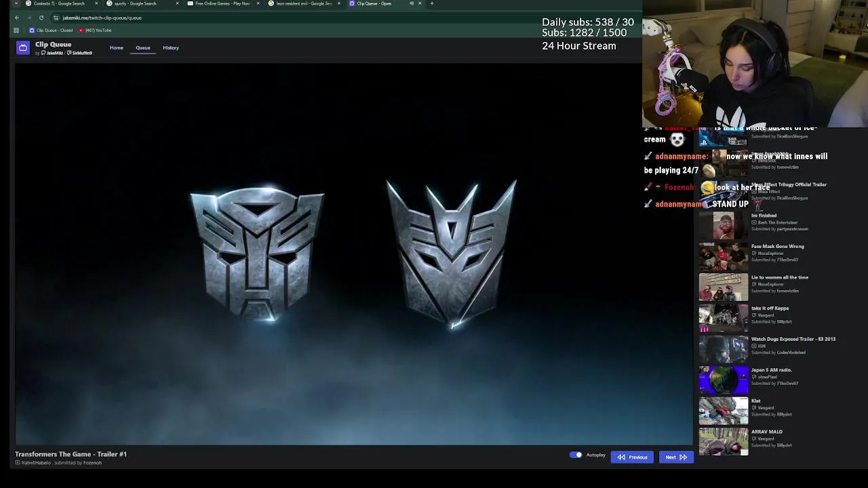Click the browser forward arrow

coord(29,18)
